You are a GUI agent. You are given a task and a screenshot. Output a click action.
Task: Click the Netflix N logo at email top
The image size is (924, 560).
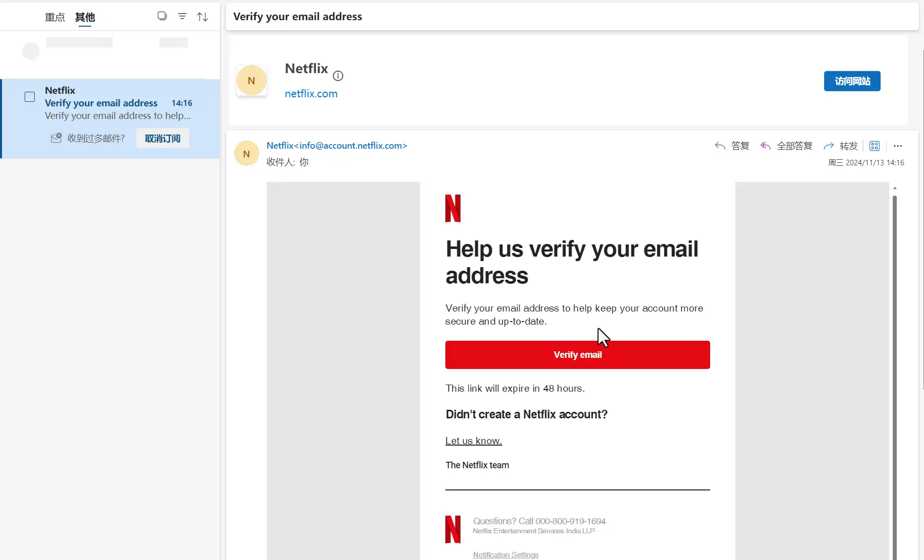pos(453,208)
